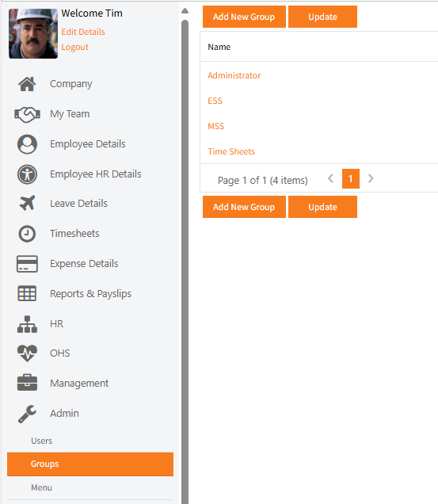Viewport: 438px width, 504px height.
Task: Go to next page arrow
Action: coord(371,178)
